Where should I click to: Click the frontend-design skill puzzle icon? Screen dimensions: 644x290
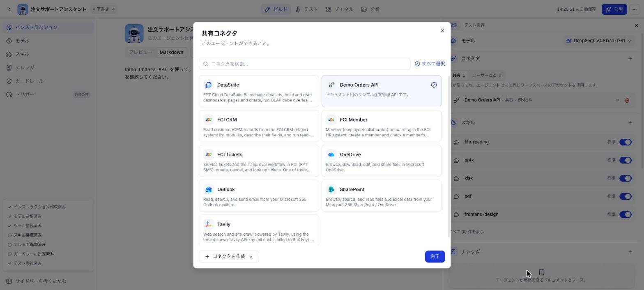coord(456,214)
